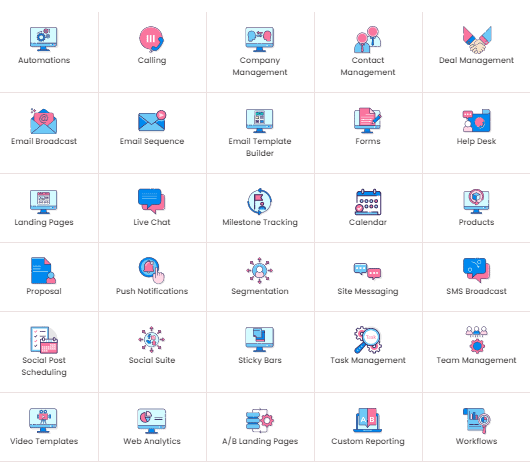Click the 'Landing Pages' label
This screenshot has width=530, height=467.
point(44,223)
